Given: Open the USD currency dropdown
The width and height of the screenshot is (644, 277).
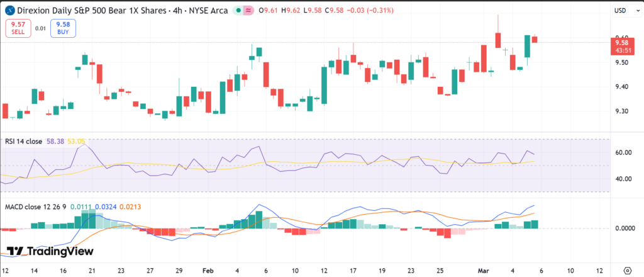Looking at the screenshot, I should tap(620, 11).
